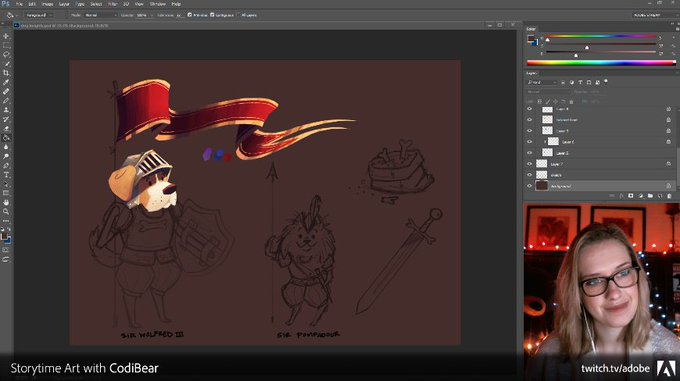Open the Filter menu
This screenshot has width=680, height=381.
[x=112, y=4]
